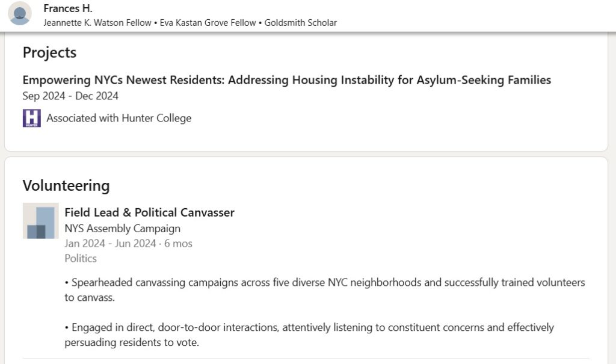Click the NYS Assembly Campaign placeholder logo
Viewport: 616px width, 364px height.
40,221
